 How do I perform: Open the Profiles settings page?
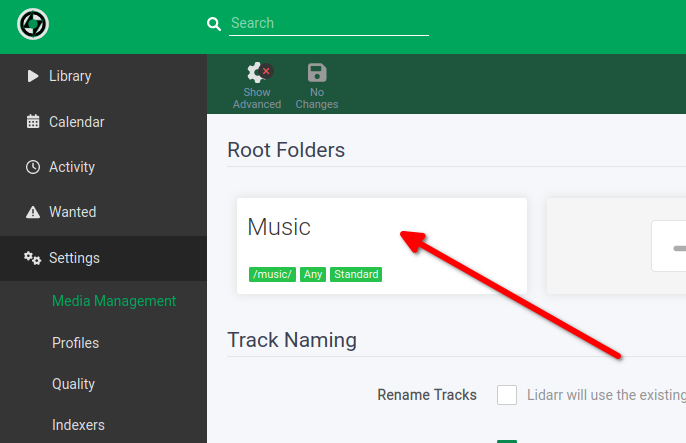(x=75, y=343)
